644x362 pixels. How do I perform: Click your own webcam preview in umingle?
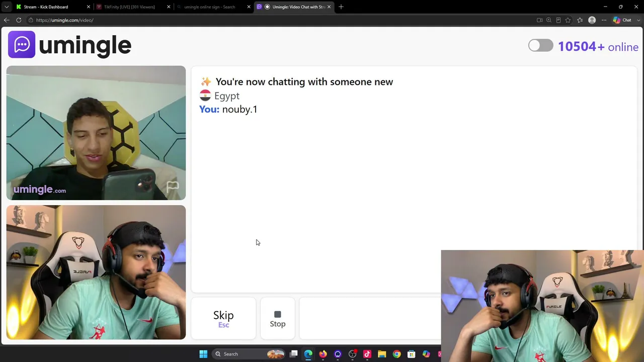(96, 272)
